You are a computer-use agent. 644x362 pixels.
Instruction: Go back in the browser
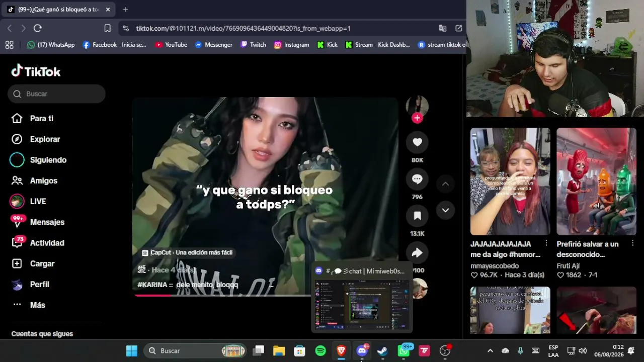[x=10, y=28]
